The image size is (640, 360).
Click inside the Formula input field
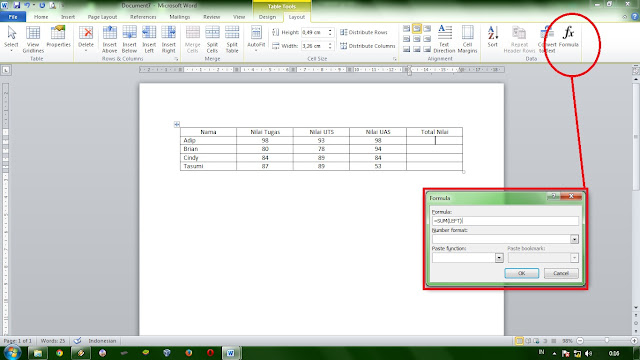click(x=505, y=221)
